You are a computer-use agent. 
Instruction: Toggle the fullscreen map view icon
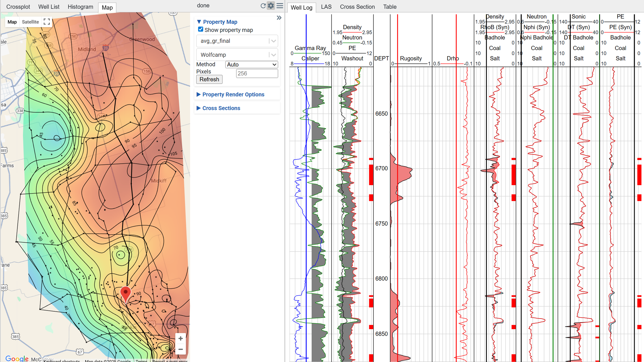click(x=47, y=22)
